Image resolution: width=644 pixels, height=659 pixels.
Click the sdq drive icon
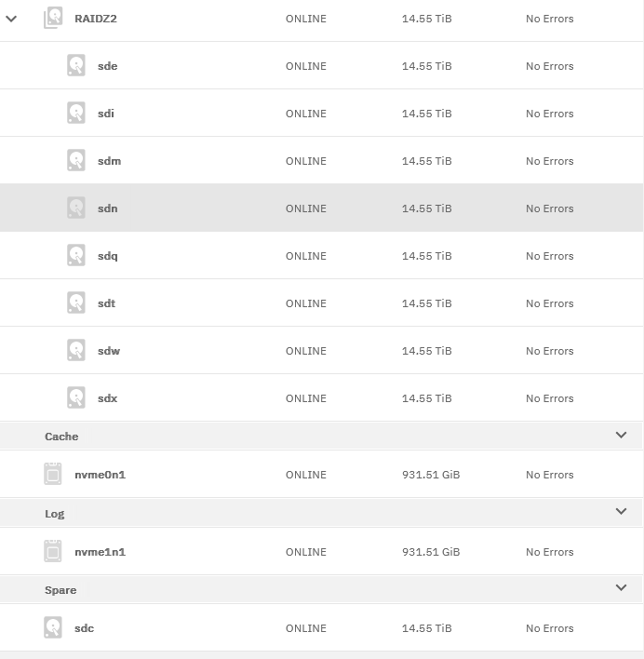pos(76,255)
